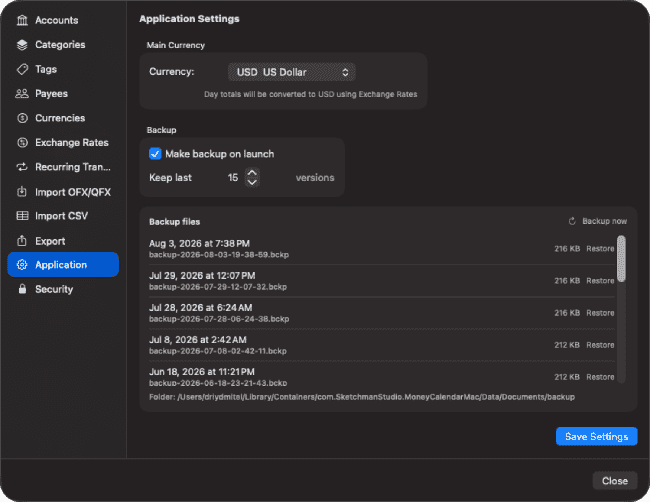Click the Accounts bank icon
Screen dimensions: 650x502
tap(22, 20)
